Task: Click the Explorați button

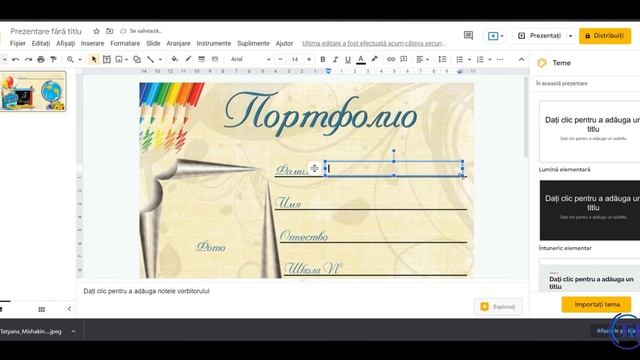Action: pyautogui.click(x=498, y=307)
